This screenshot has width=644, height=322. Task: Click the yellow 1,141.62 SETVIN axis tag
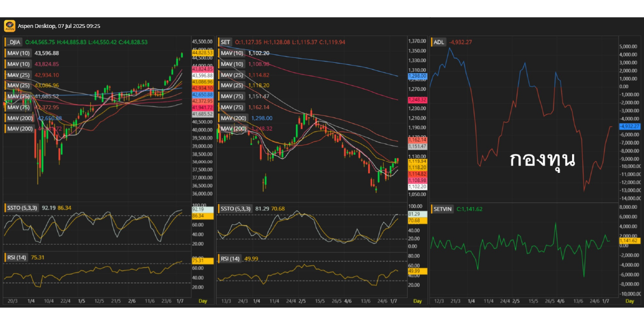(x=628, y=240)
